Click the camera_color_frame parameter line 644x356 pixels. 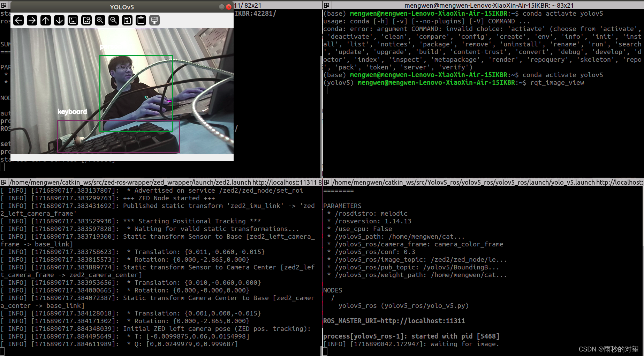tap(415, 244)
